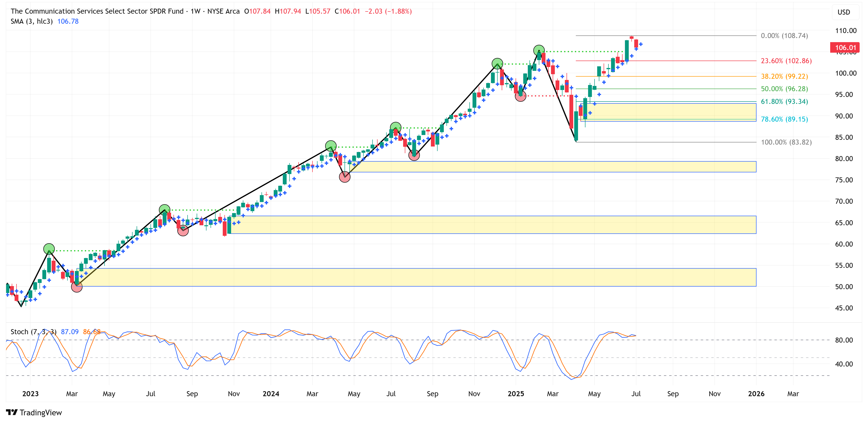The height and width of the screenshot is (423, 868).
Task: Click green circle at December 2024 peak
Action: click(497, 63)
